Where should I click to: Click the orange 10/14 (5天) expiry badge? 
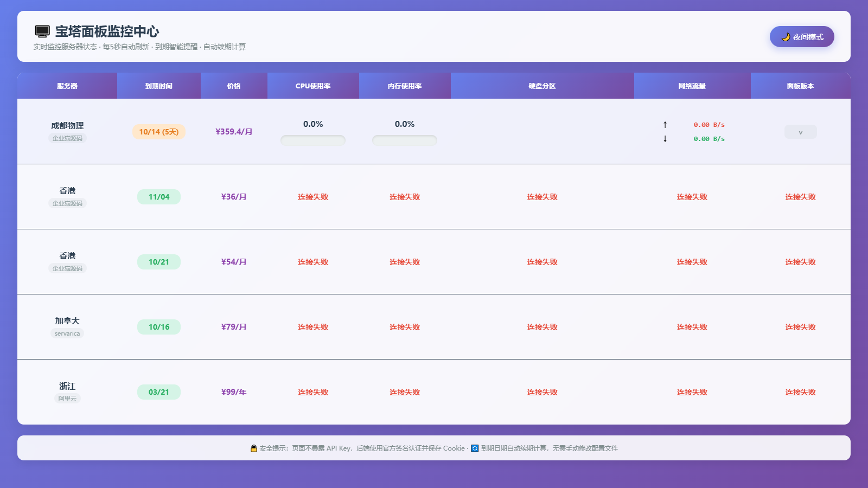click(159, 132)
